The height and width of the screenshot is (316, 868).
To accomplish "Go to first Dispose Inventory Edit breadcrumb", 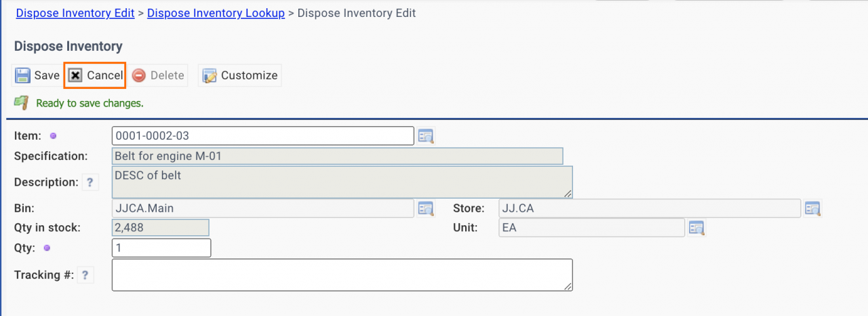I will [x=75, y=13].
